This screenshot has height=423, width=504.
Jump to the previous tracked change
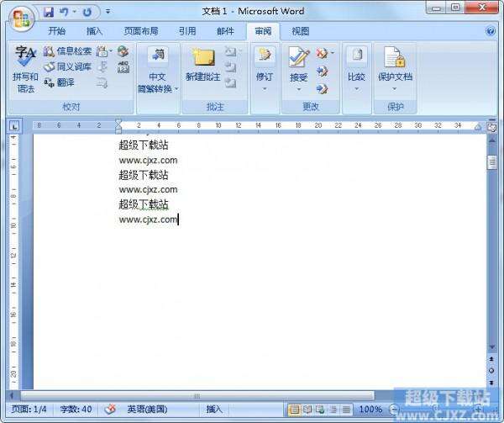322,71
